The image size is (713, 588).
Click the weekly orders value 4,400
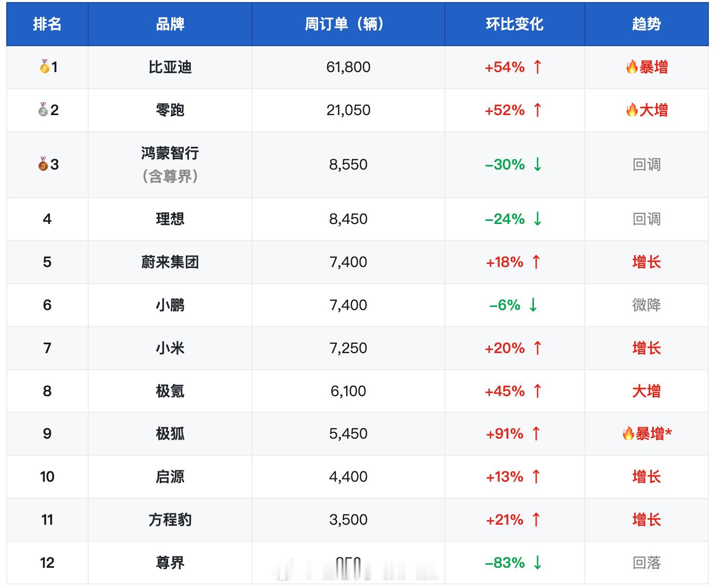tap(348, 477)
